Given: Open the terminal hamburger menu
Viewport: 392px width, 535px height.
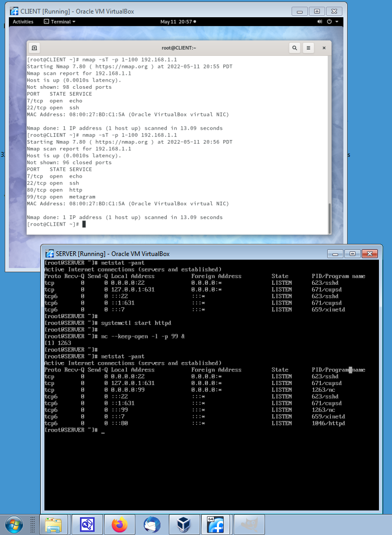Looking at the screenshot, I should coord(309,48).
